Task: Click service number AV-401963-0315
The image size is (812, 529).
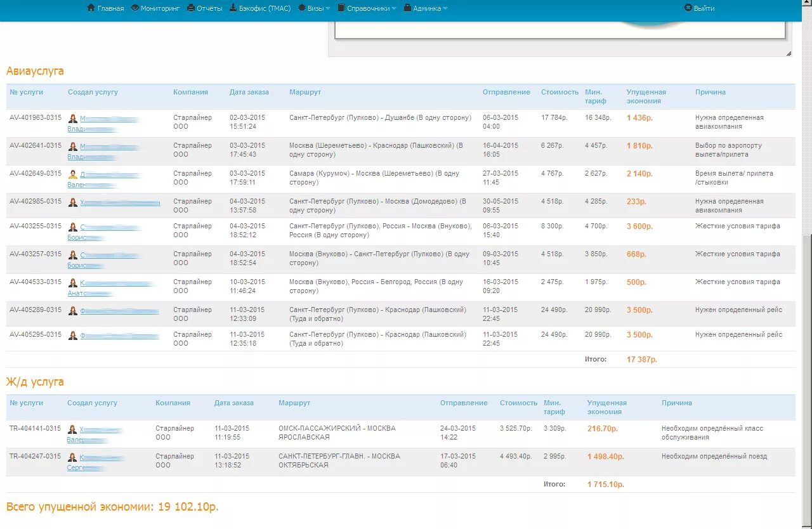Action: tap(36, 117)
